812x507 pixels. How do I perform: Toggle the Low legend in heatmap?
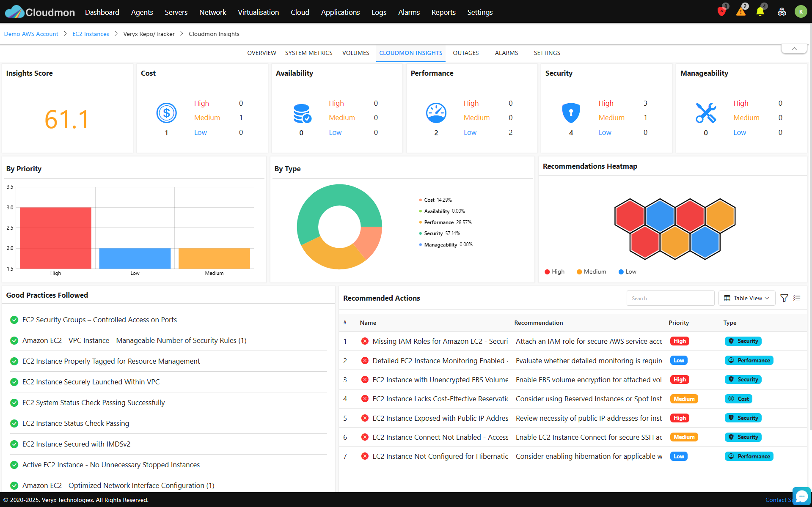[x=627, y=271]
